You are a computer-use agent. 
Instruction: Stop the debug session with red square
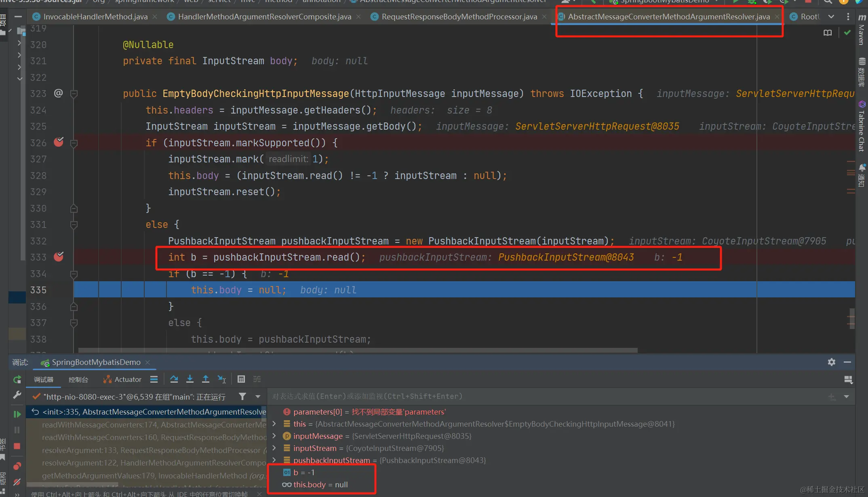(17, 446)
